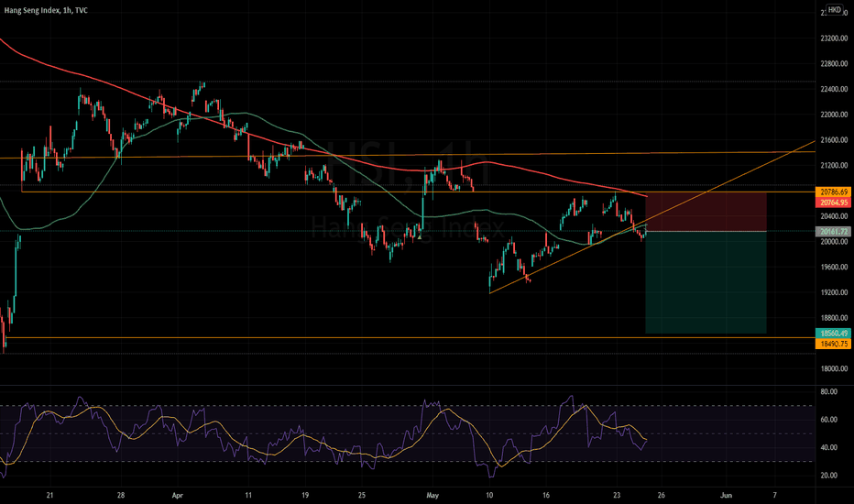Image resolution: width=854 pixels, height=504 pixels.
Task: Click the 20400.00 price axis label
Action: tap(834, 216)
